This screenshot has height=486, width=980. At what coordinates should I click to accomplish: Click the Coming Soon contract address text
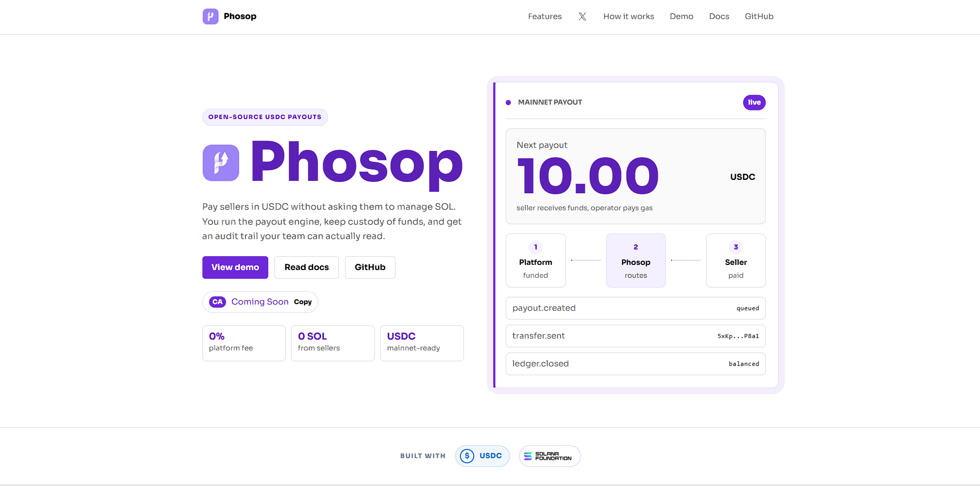tap(260, 302)
